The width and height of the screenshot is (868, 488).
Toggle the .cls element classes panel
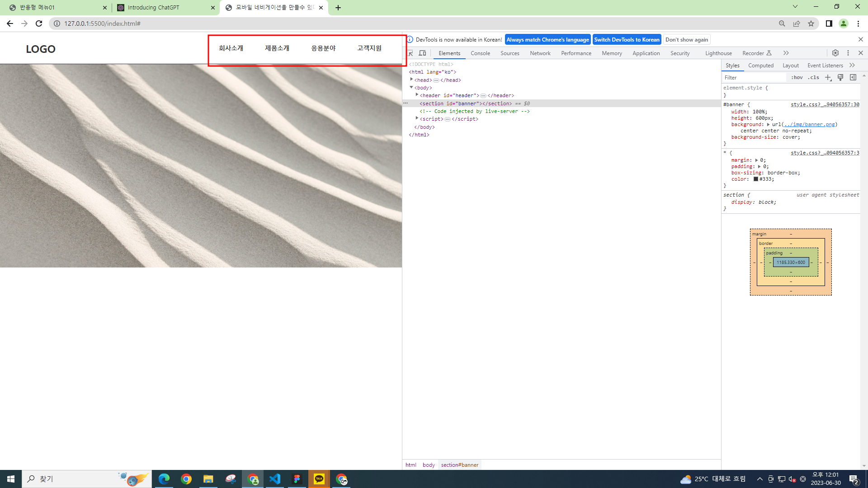[x=814, y=78]
